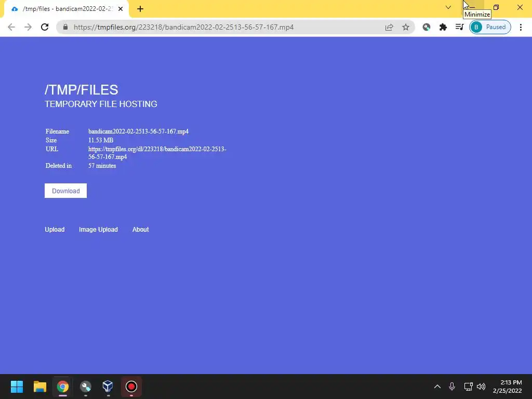
Task: Open network status tray icon
Action: (468, 387)
